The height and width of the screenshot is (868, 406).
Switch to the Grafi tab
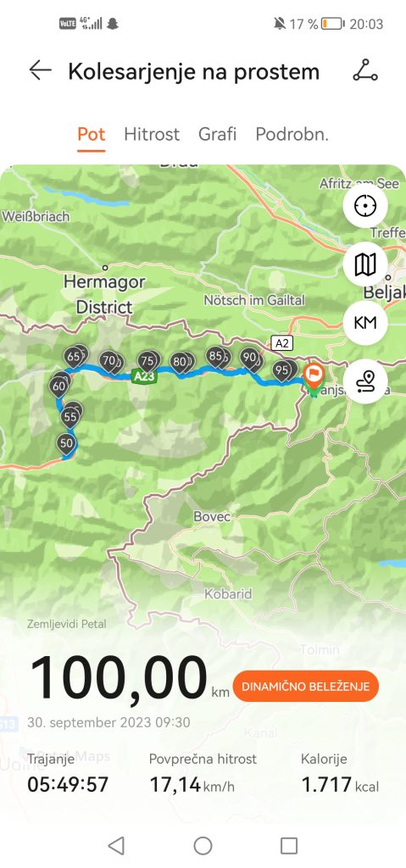pyautogui.click(x=217, y=134)
